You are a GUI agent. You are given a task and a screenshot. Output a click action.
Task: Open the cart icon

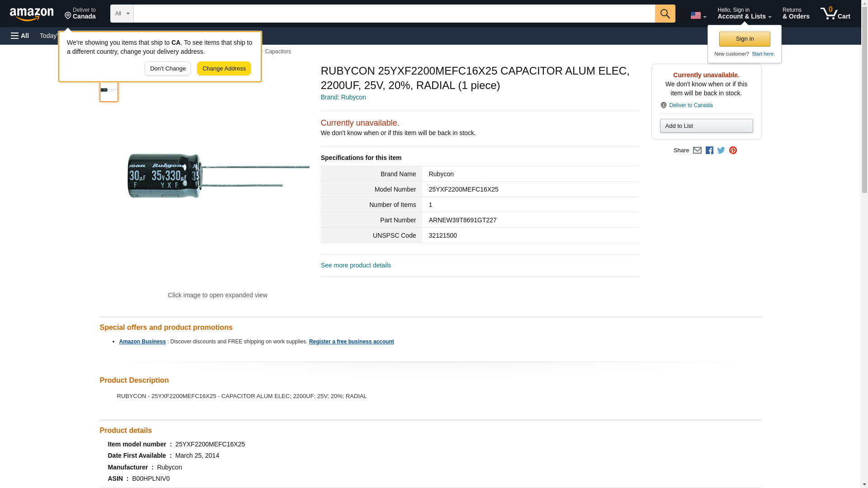(835, 14)
